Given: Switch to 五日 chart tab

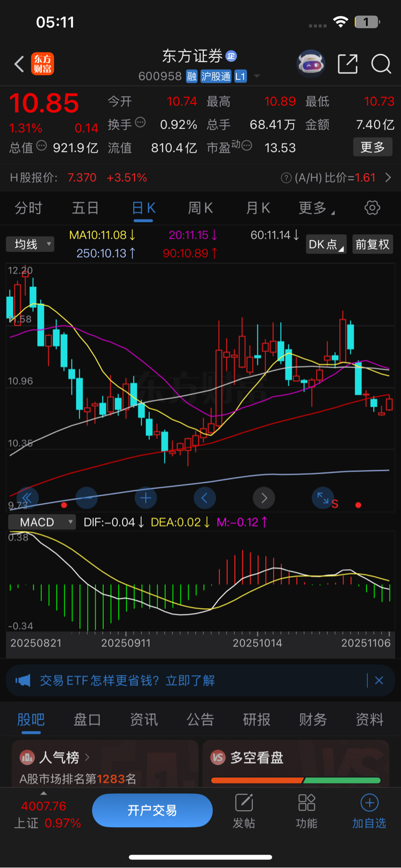Looking at the screenshot, I should (85, 208).
